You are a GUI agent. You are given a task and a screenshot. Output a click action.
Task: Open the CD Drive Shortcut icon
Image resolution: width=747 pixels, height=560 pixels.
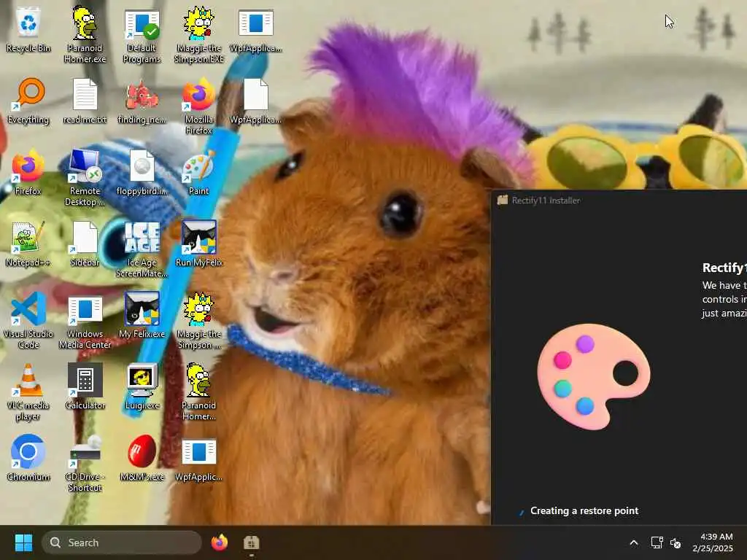pos(85,464)
